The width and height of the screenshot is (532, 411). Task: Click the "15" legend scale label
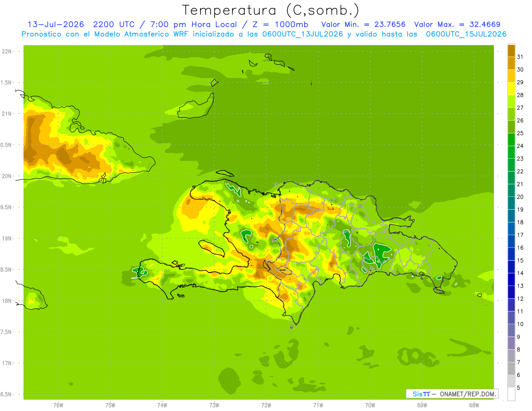(x=520, y=260)
